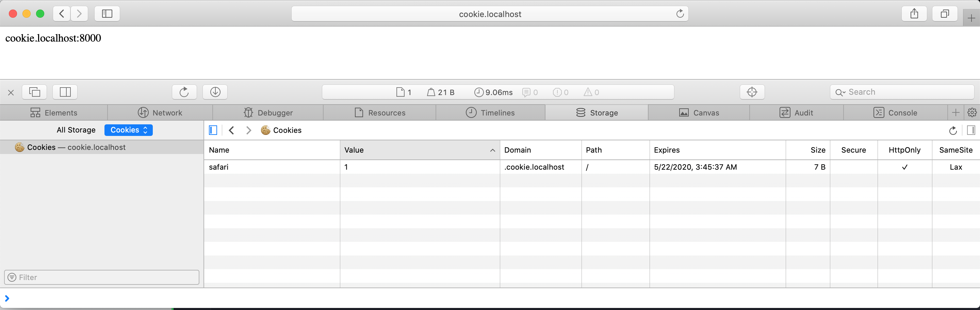Toggle the details sidebar on the right
980x310 pixels.
[x=971, y=130]
